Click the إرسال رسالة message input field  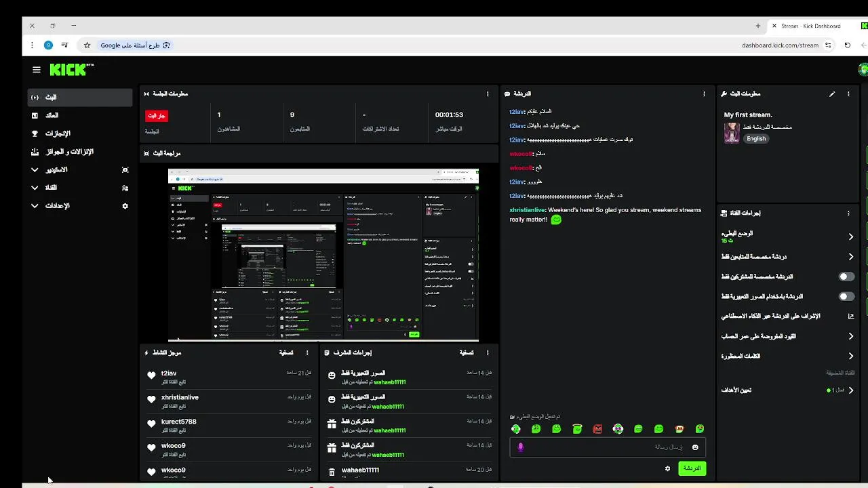tap(608, 447)
